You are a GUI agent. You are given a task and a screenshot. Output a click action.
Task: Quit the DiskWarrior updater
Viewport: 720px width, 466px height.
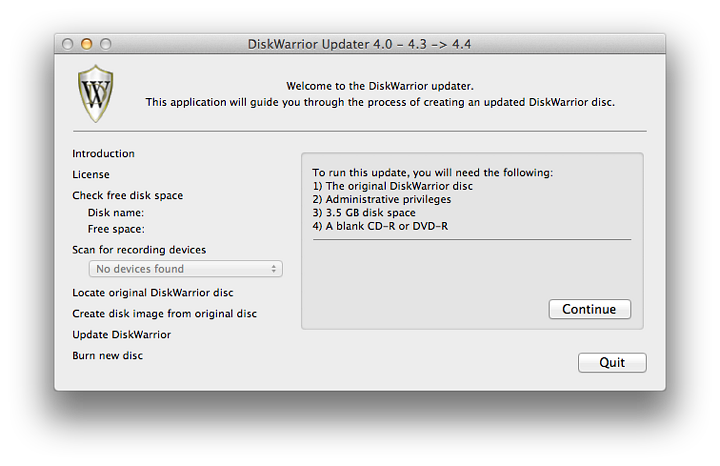(x=612, y=363)
